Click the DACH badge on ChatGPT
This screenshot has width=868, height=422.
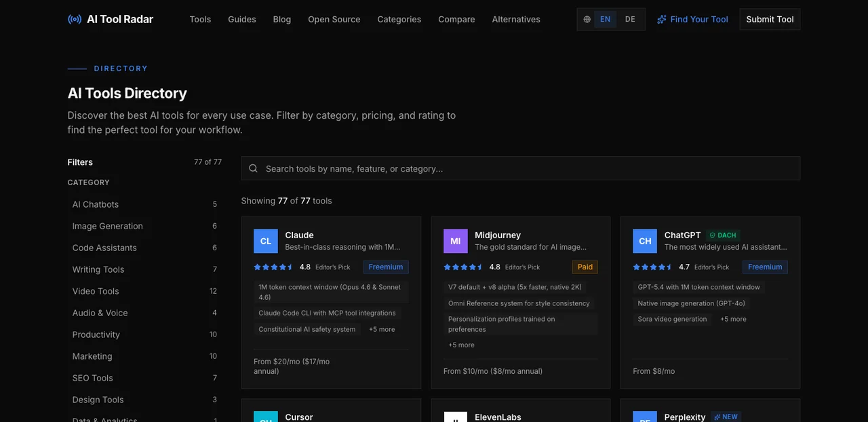coord(723,235)
